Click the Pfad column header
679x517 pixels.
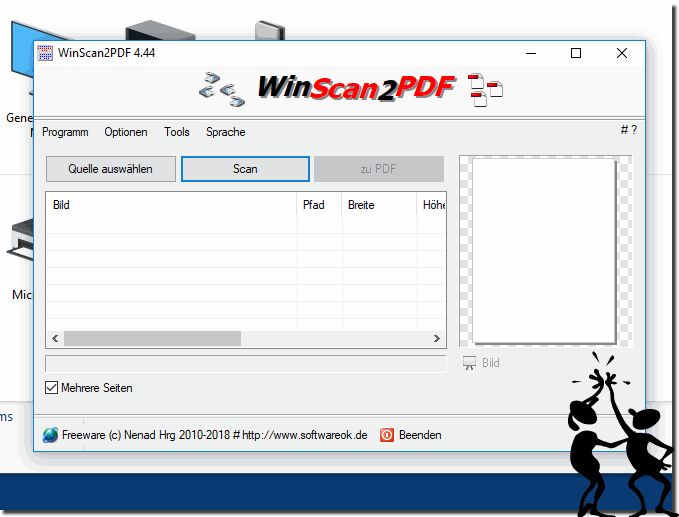(x=319, y=205)
